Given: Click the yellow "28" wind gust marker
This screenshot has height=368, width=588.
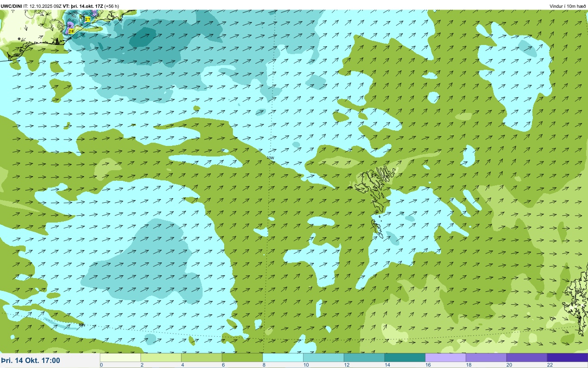Looking at the screenshot, I should [x=71, y=31].
